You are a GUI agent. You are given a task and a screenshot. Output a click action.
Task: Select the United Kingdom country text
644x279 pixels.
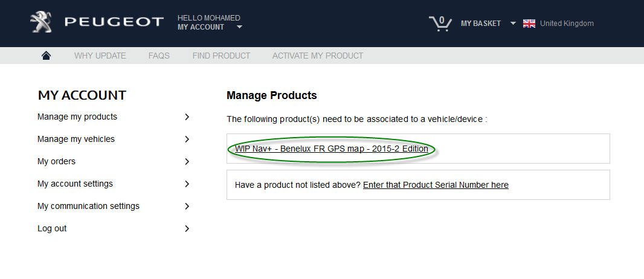567,24
